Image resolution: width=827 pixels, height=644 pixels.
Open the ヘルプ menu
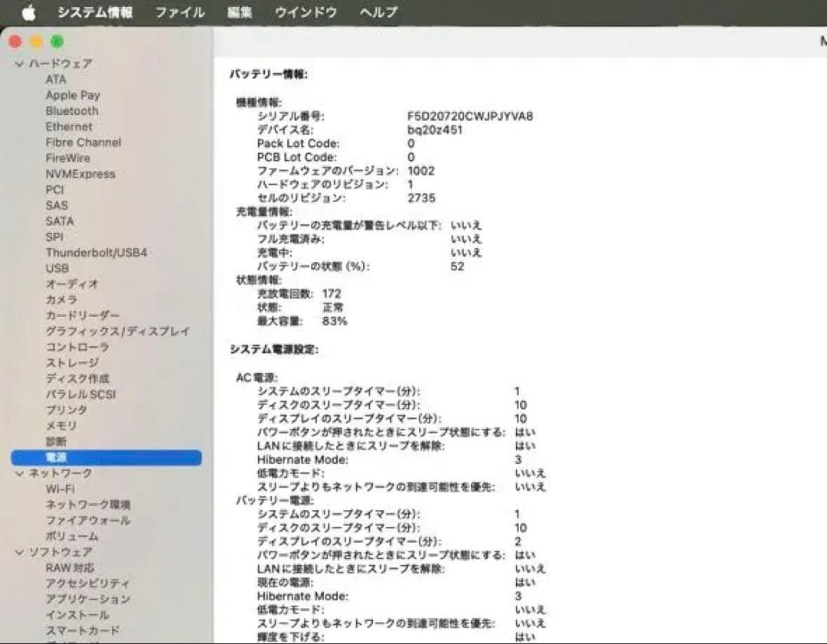point(377,11)
